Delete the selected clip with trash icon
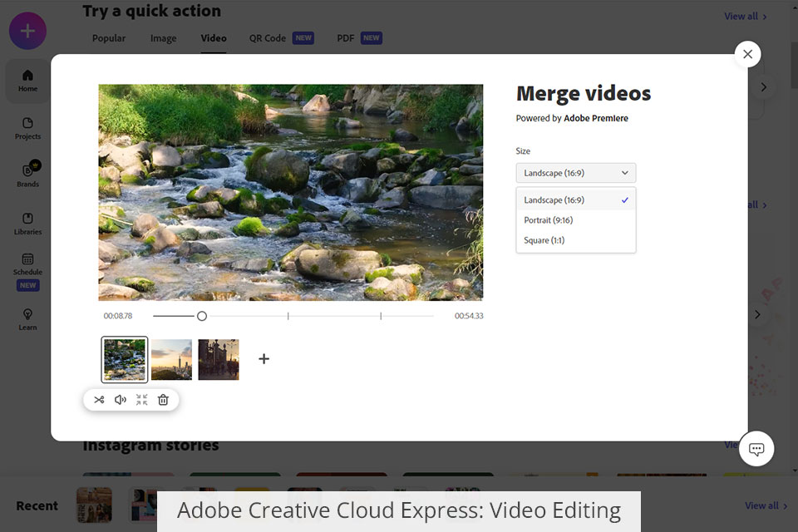 pyautogui.click(x=163, y=400)
